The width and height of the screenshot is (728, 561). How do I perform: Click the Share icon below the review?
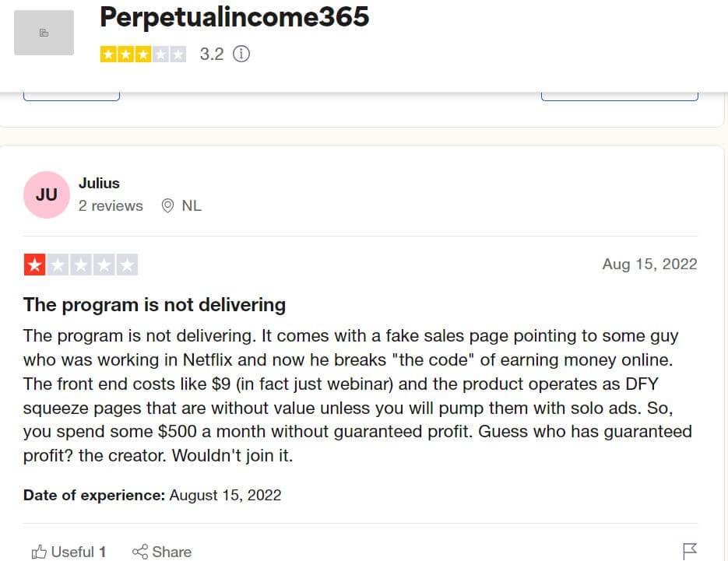[x=139, y=552]
